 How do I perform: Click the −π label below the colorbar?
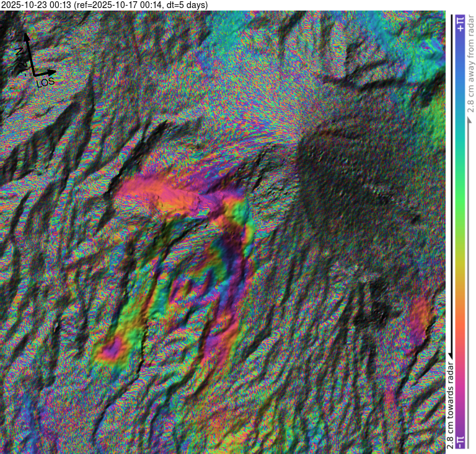click(x=460, y=440)
